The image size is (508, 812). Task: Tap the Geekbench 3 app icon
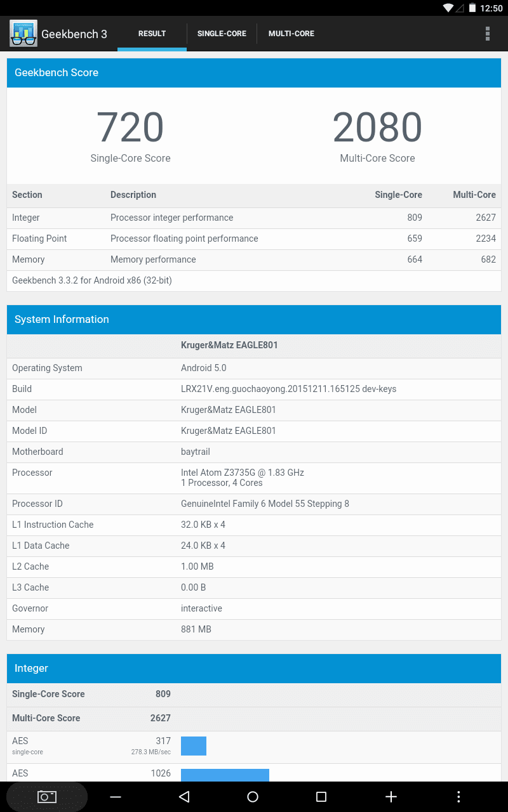(23, 34)
